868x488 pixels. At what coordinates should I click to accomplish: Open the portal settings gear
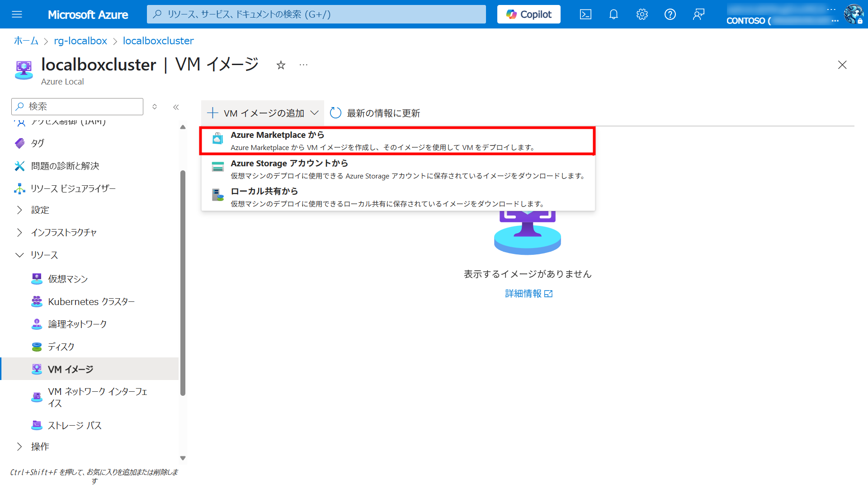click(642, 14)
